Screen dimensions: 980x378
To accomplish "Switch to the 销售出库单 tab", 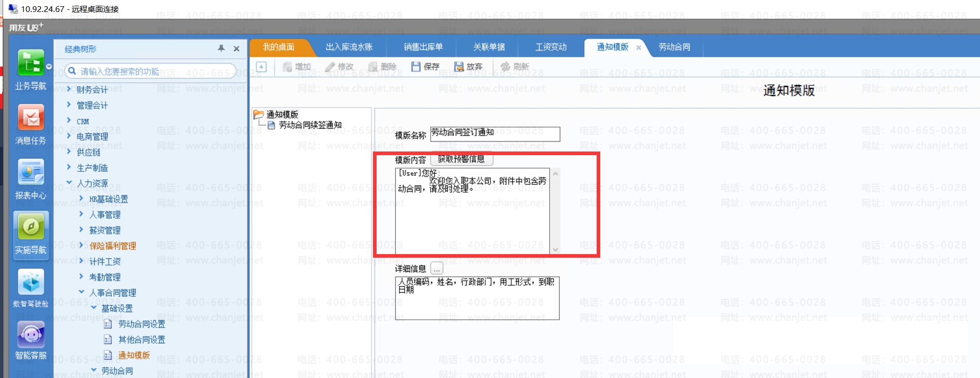I will [x=423, y=47].
